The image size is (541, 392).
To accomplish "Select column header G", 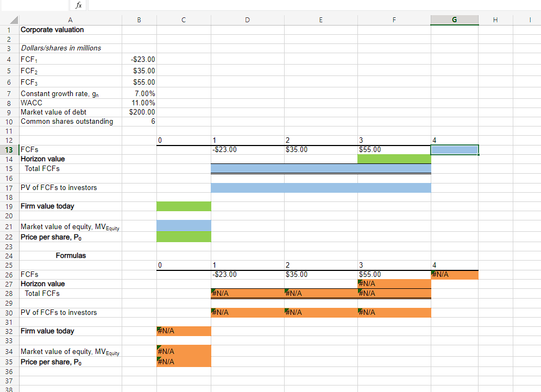I will (454, 20).
